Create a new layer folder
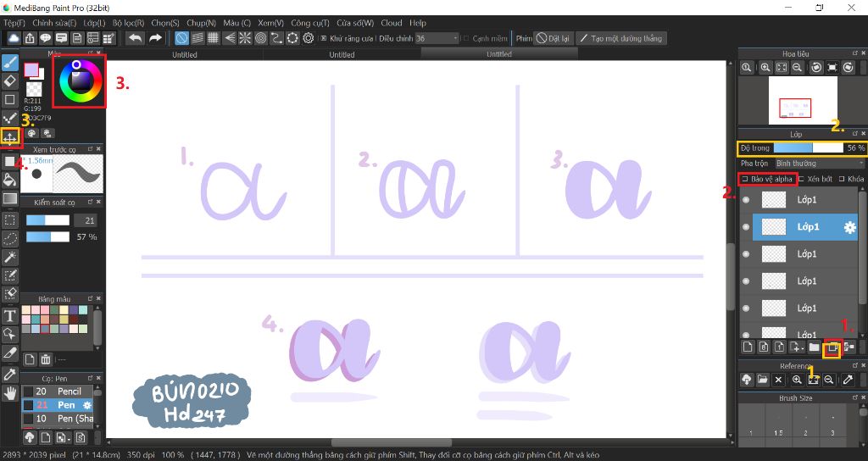This screenshot has width=868, height=461. (x=814, y=347)
